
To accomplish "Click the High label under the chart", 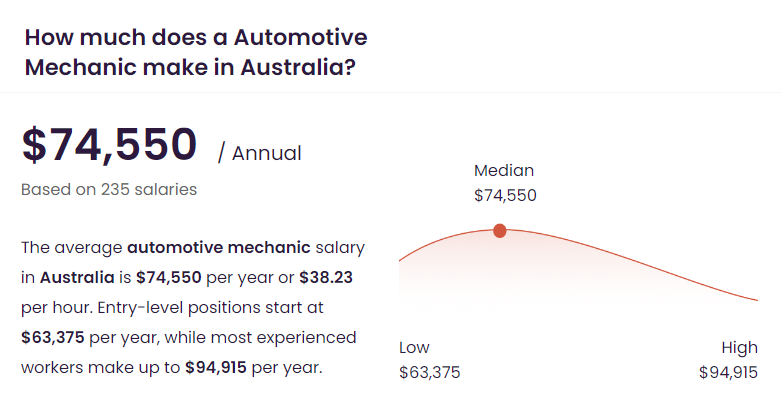I will [739, 348].
